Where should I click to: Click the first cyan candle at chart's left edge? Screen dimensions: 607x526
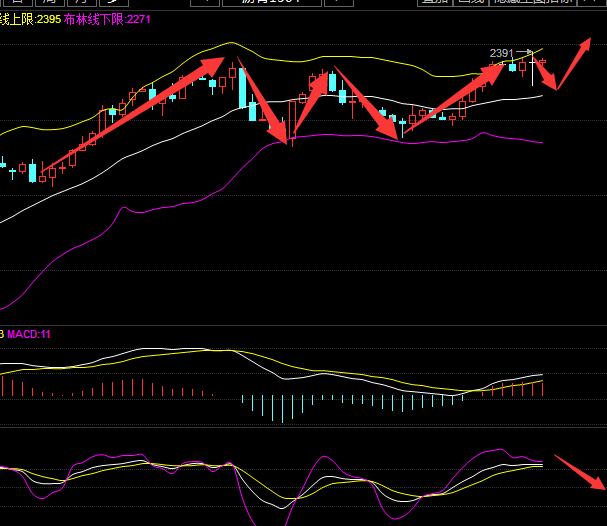(x=32, y=172)
